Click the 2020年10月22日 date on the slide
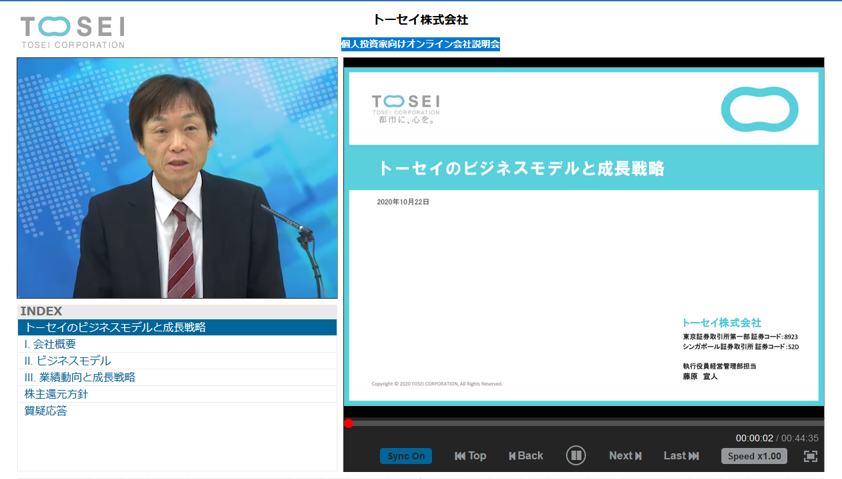Screen dimensions: 842x479 pos(403,202)
